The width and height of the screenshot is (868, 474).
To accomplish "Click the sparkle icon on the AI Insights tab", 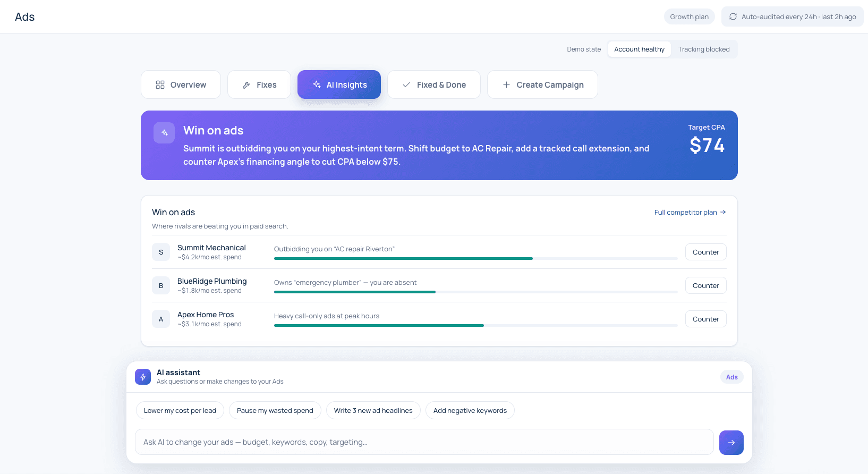I will (317, 84).
